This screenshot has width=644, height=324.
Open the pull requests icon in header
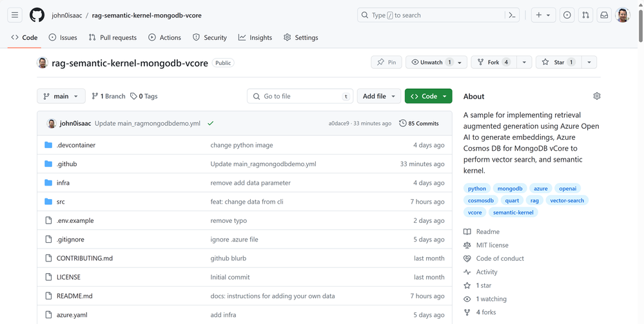pos(586,15)
